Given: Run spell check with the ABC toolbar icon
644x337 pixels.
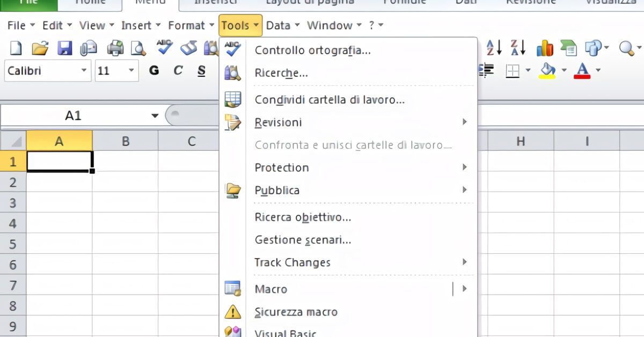Looking at the screenshot, I should click(164, 47).
